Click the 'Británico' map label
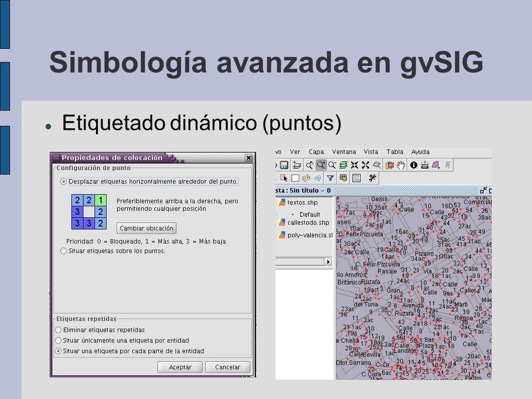Image resolution: width=532 pixels, height=399 pixels. coord(349,282)
